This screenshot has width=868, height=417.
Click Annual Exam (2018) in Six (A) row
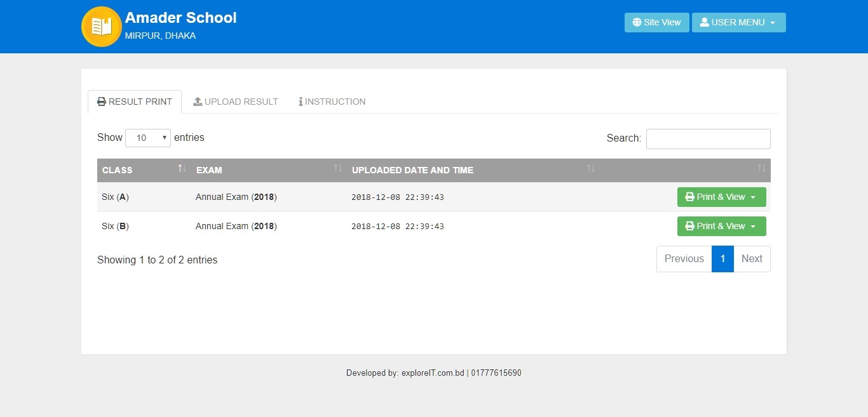click(236, 197)
